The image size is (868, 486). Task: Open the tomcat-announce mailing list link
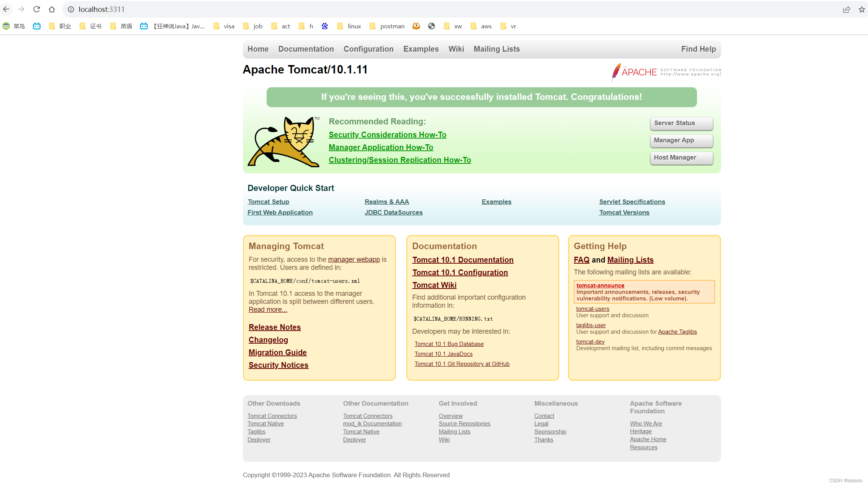[x=600, y=285]
